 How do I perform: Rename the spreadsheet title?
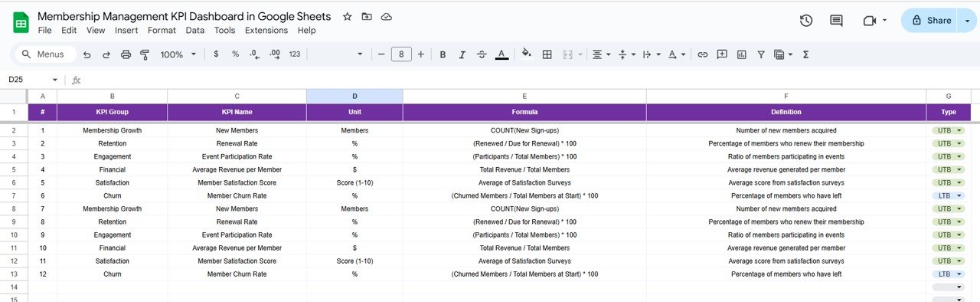pos(185,16)
